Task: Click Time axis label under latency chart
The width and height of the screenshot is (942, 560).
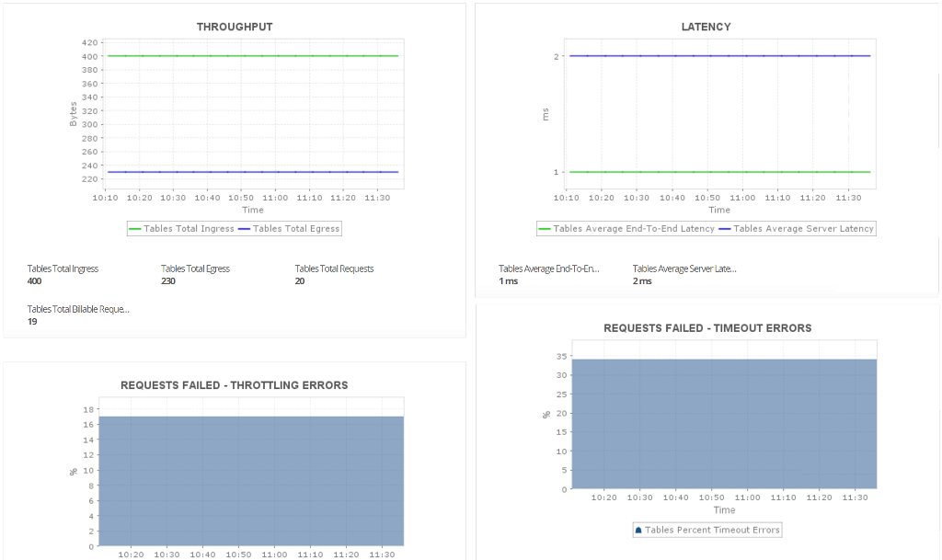Action: pyautogui.click(x=719, y=210)
